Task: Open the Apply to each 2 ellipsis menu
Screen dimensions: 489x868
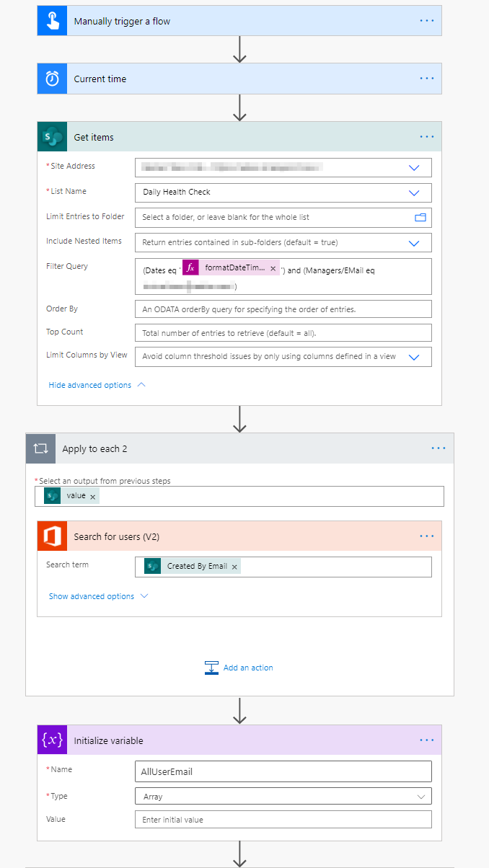Action: click(x=439, y=448)
